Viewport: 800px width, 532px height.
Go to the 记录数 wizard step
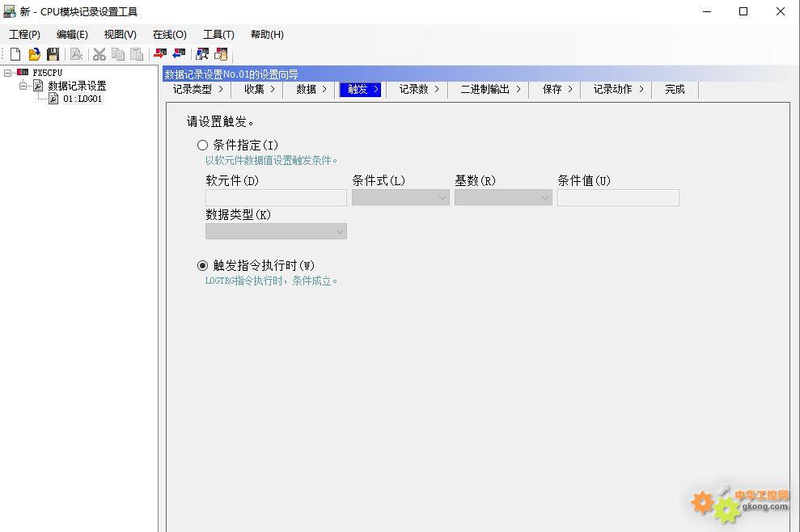tap(418, 89)
